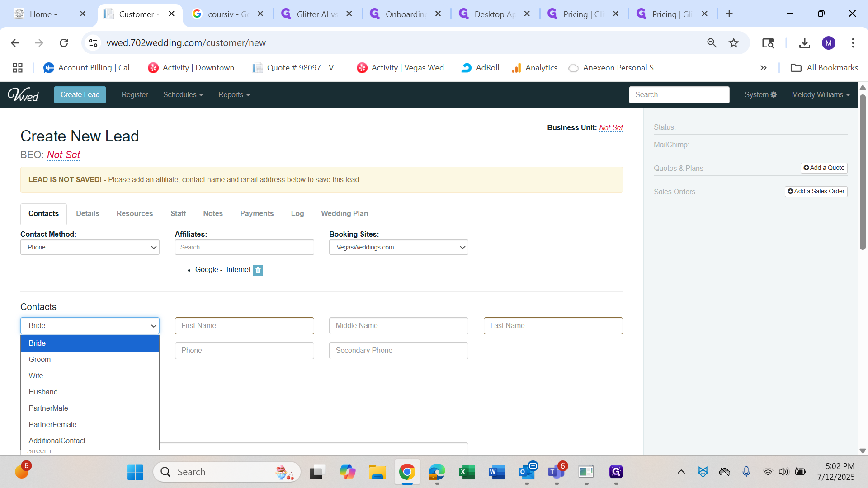868x488 pixels.
Task: Choose the PartnerFemale option in the list
Action: pos(52,424)
